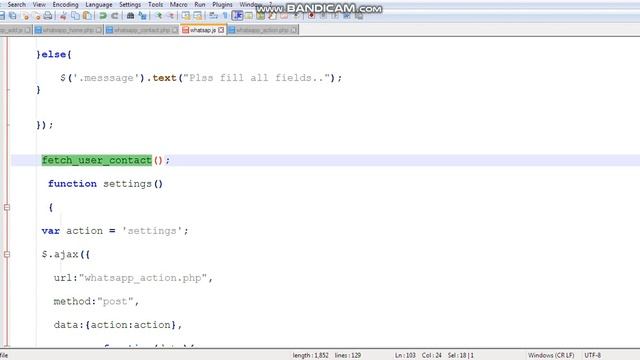Image resolution: width=640 pixels, height=360 pixels.
Task: Toggle the Word Wrap toolbar icon
Action: tap(213, 16)
